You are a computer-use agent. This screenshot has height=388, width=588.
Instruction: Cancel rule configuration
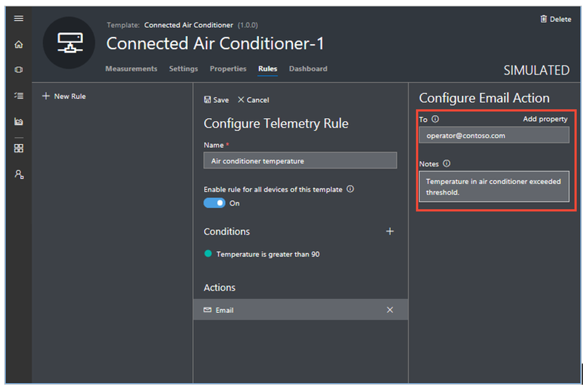253,100
